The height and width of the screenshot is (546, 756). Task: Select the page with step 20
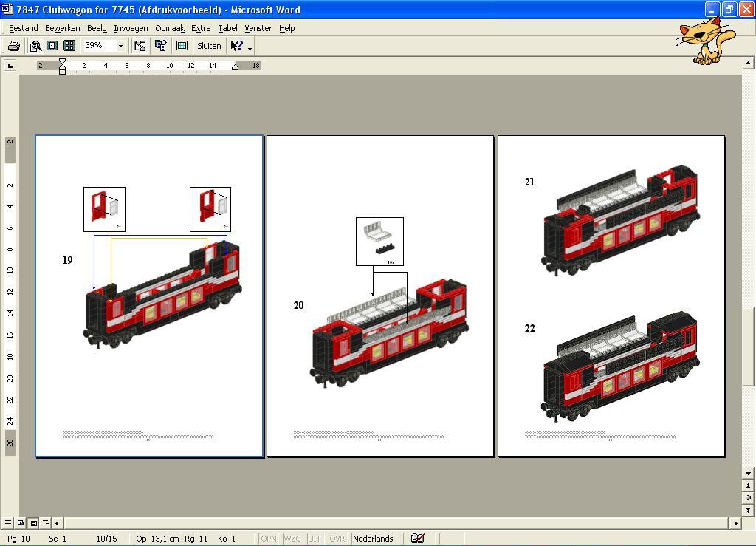tap(380, 296)
